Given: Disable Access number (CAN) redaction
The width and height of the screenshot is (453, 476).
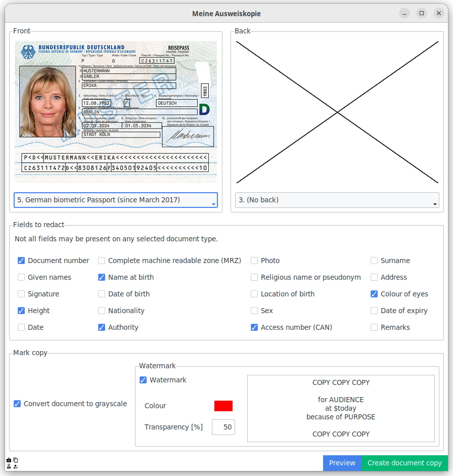Looking at the screenshot, I should pos(254,327).
